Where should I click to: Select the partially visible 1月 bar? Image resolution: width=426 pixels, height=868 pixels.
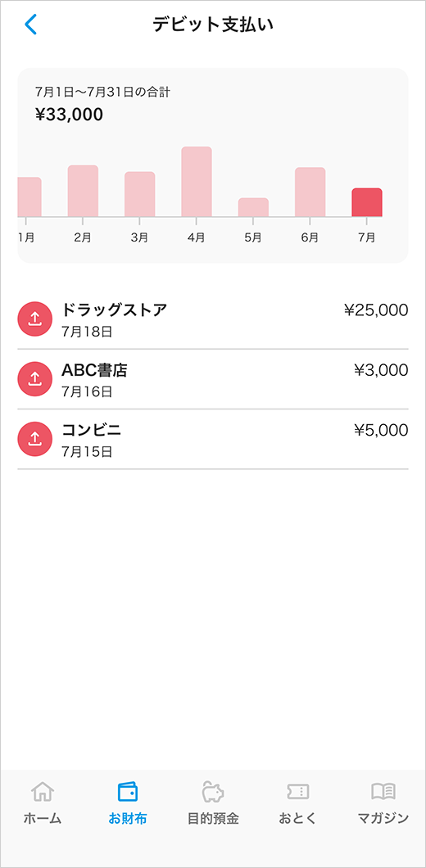(x=29, y=197)
